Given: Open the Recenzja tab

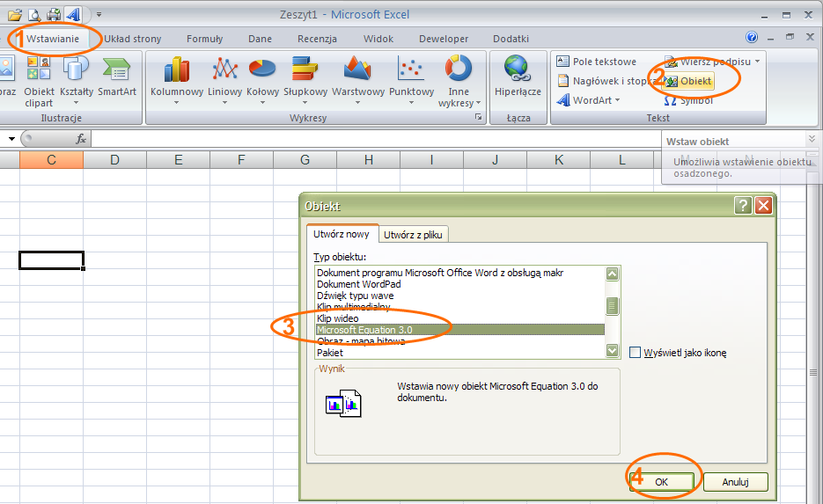Looking at the screenshot, I should coord(317,39).
